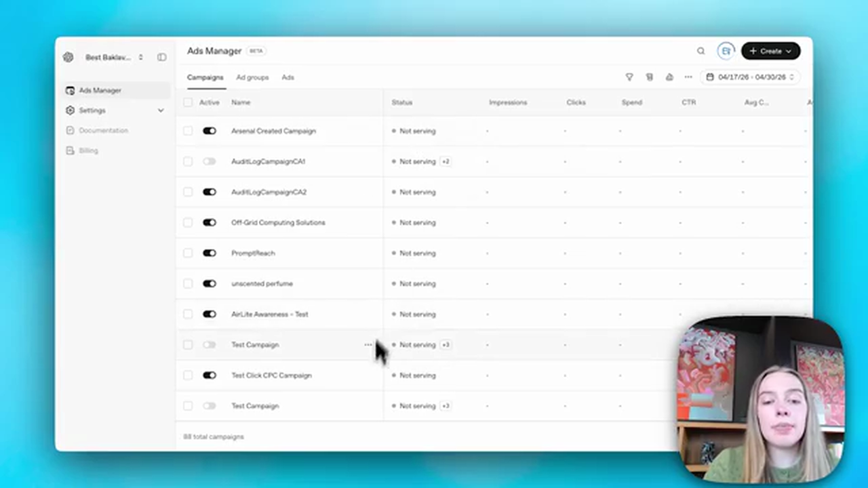
Task: Open the three-dots menu on hovered Test Campaign row
Action: click(x=368, y=344)
